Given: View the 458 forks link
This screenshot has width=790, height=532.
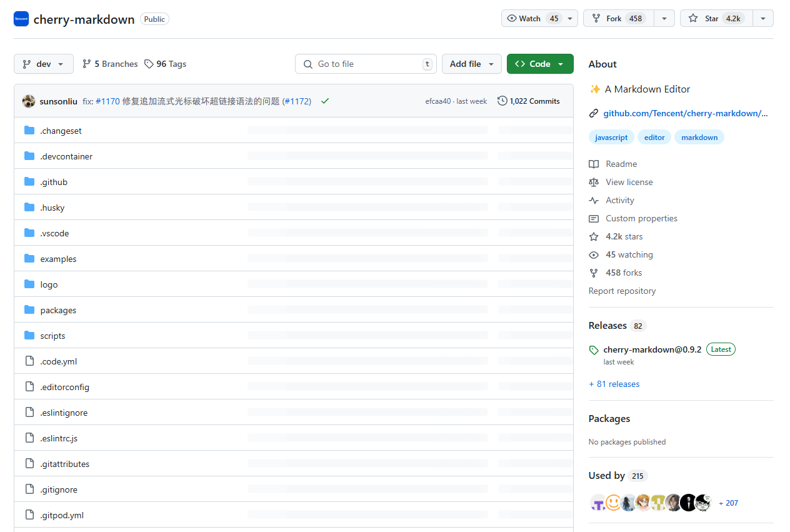Looking at the screenshot, I should (616, 273).
